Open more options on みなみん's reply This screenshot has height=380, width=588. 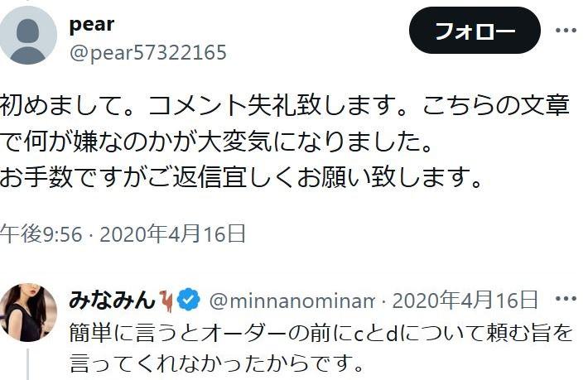point(566,299)
